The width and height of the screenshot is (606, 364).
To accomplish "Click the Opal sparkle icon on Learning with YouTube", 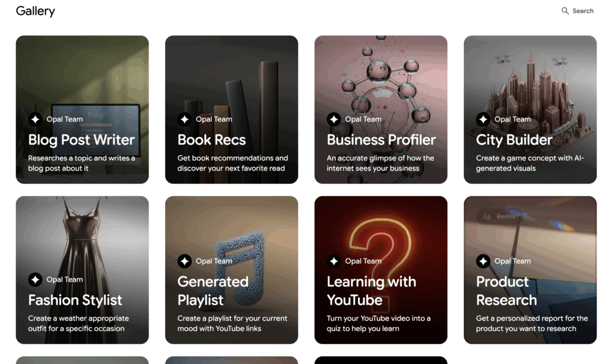I will (334, 261).
